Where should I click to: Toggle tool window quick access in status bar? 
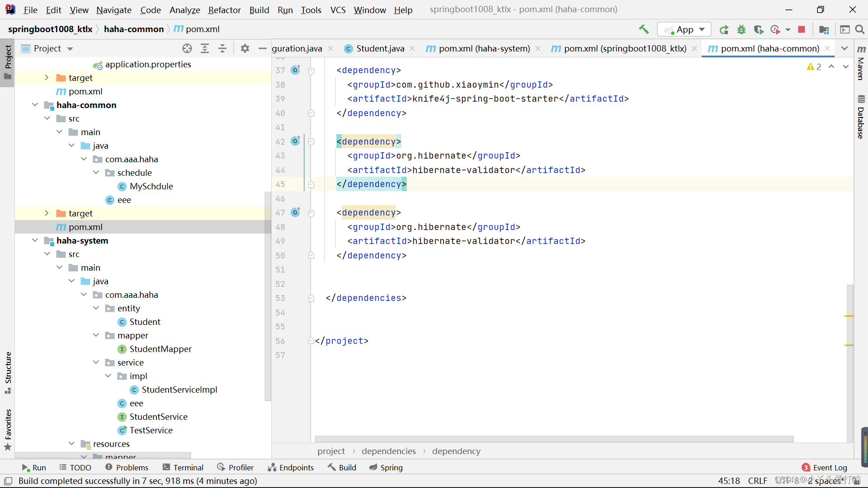tap(8, 481)
